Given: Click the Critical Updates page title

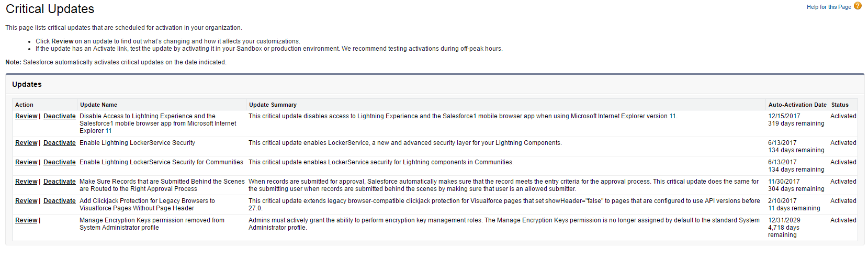Looking at the screenshot, I should [x=50, y=9].
